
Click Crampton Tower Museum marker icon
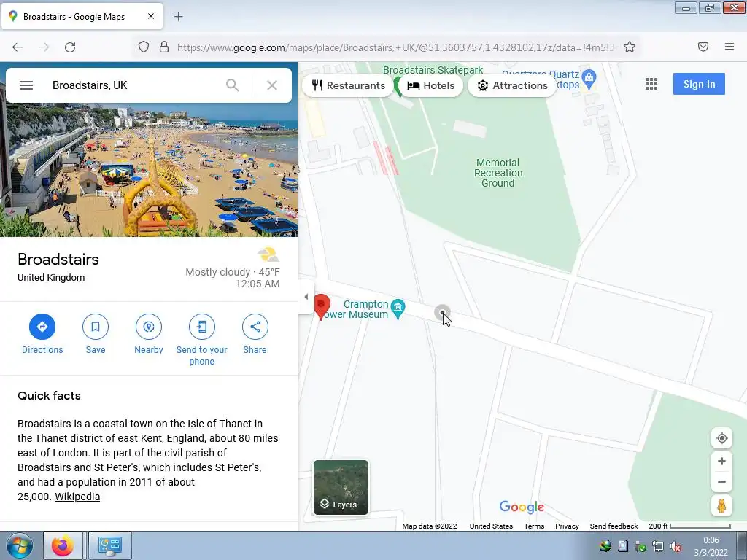point(398,308)
